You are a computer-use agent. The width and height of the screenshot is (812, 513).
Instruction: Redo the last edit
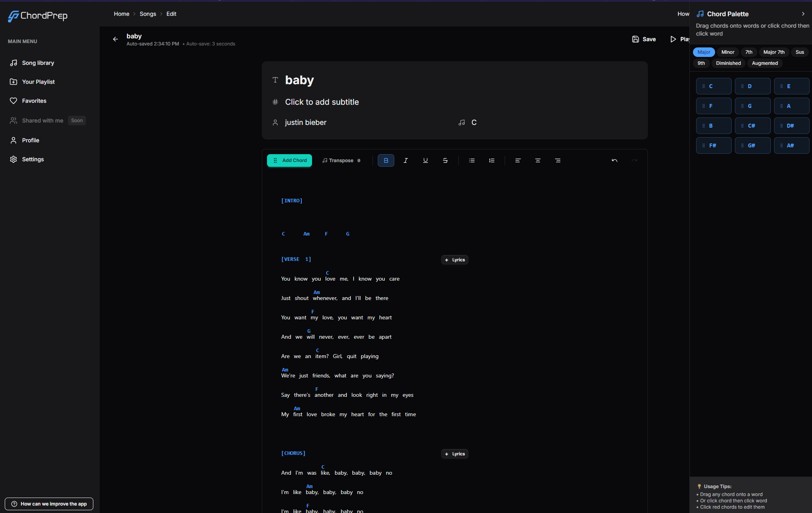[634, 160]
